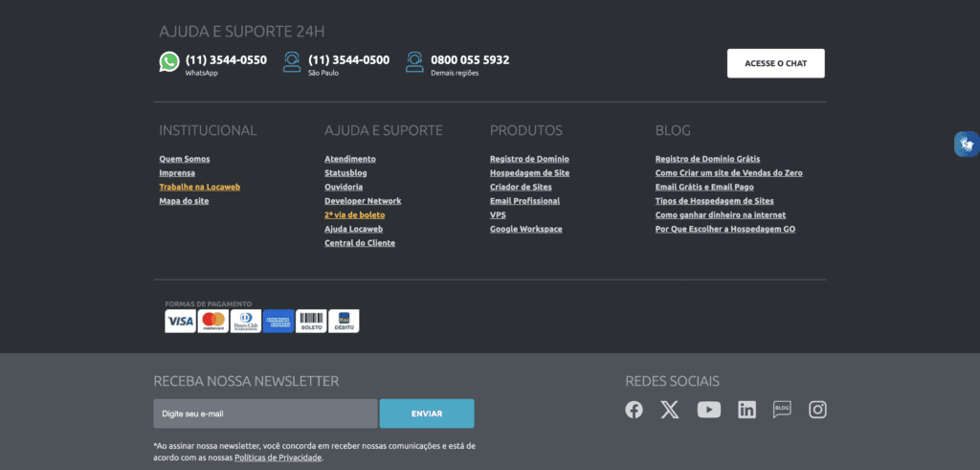Click the Receba Nossa Newsletter heading
980x470 pixels.
click(x=246, y=381)
